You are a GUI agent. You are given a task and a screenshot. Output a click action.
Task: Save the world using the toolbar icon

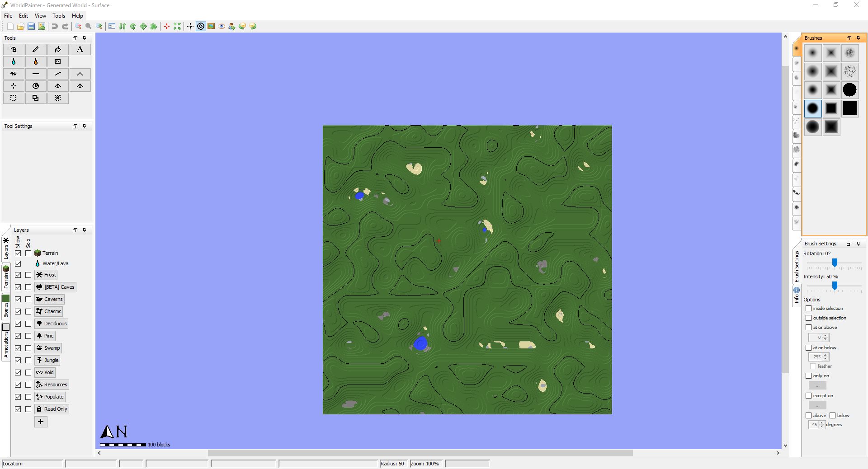tap(31, 26)
